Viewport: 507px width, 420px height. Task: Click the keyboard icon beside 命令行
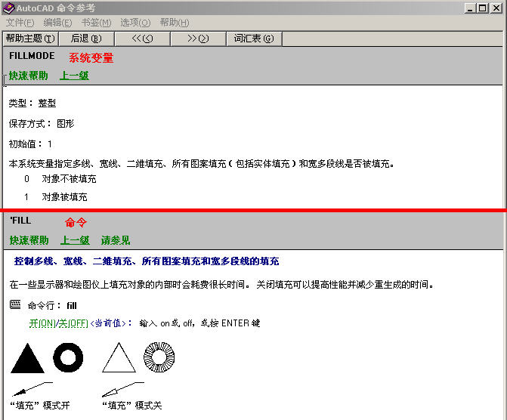16,305
